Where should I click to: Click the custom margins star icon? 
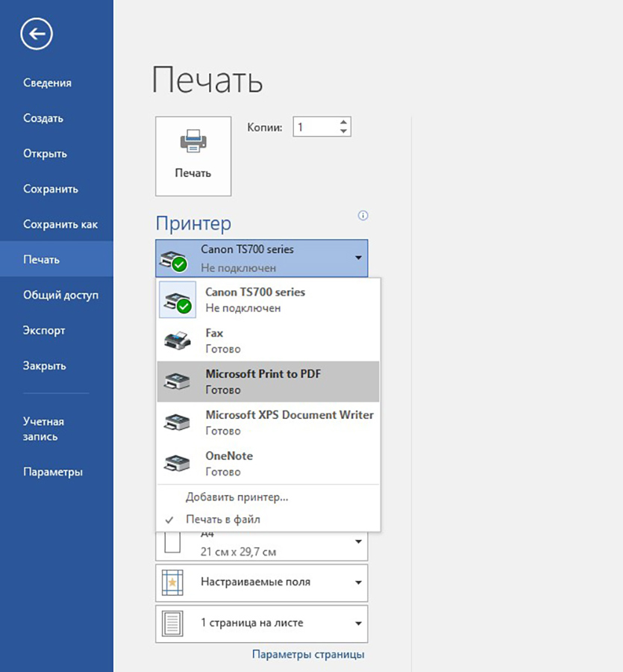172,582
